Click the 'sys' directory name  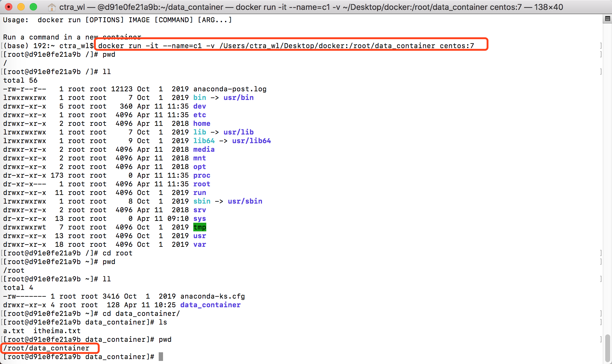pyautogui.click(x=199, y=219)
